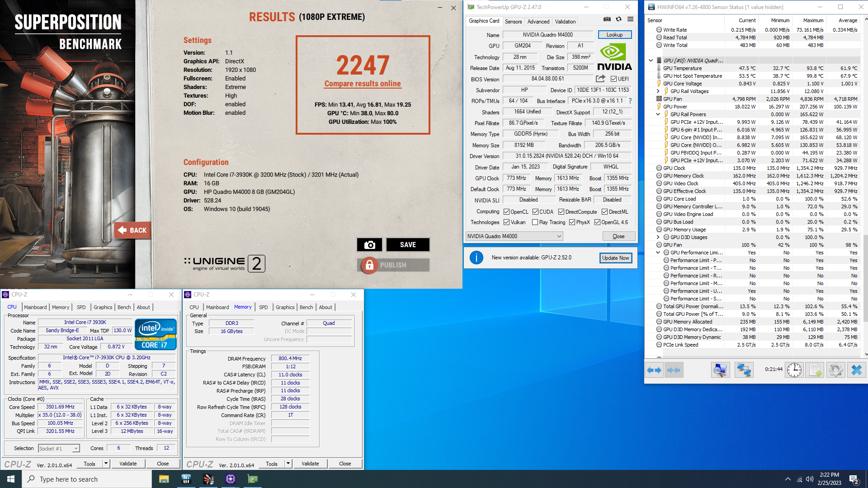Click the GPU-Z taskbar icon
The width and height of the screenshot is (868, 488).
click(252, 479)
